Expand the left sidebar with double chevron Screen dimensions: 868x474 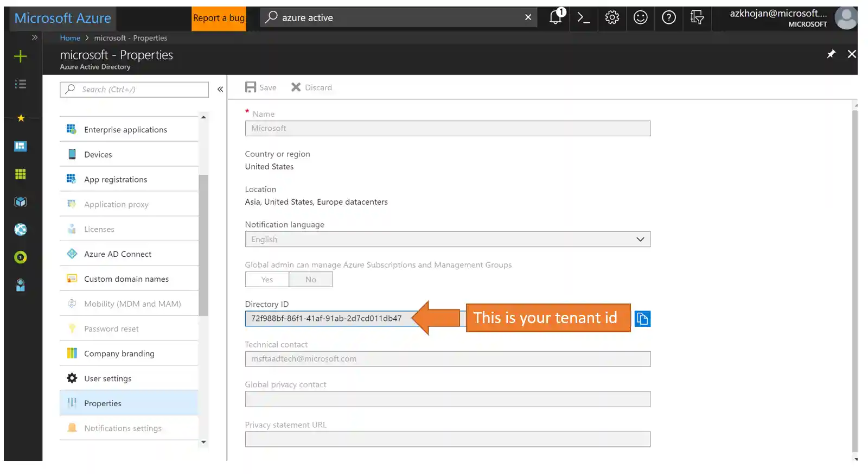(x=35, y=37)
